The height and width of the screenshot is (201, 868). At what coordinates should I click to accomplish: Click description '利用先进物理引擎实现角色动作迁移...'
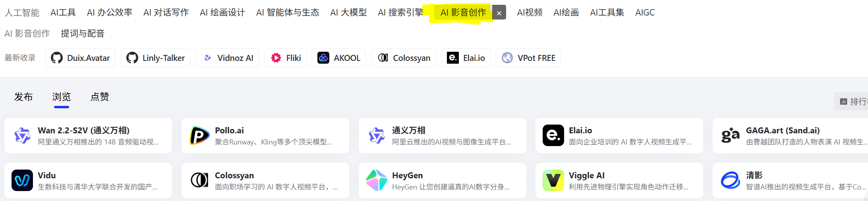pos(628,187)
